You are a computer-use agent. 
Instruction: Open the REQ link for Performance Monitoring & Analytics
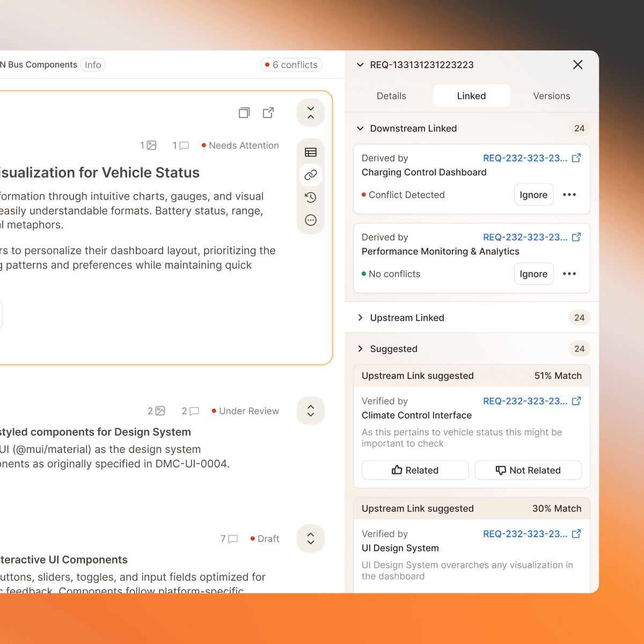coord(525,237)
